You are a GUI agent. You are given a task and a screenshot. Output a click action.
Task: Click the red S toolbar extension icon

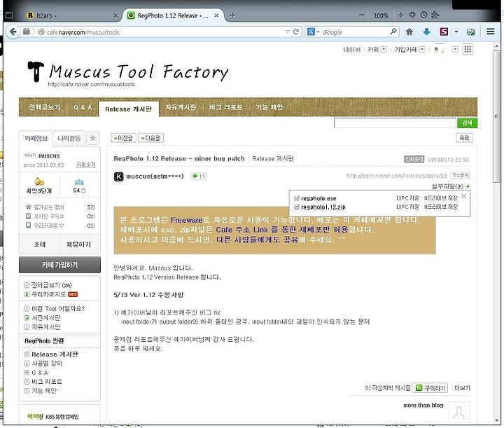coord(444,32)
